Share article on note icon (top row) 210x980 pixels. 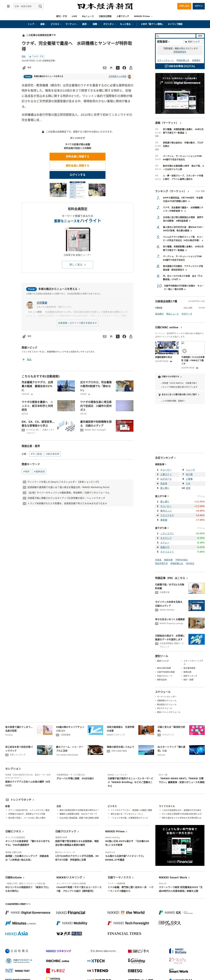pos(111,68)
